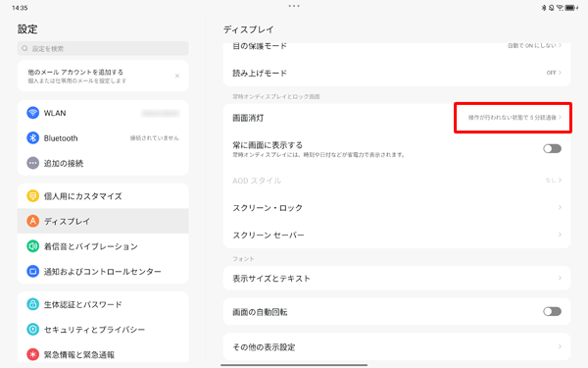Tap 接続されていません Bluetooth status text
The image size is (588, 368).
[155, 137]
